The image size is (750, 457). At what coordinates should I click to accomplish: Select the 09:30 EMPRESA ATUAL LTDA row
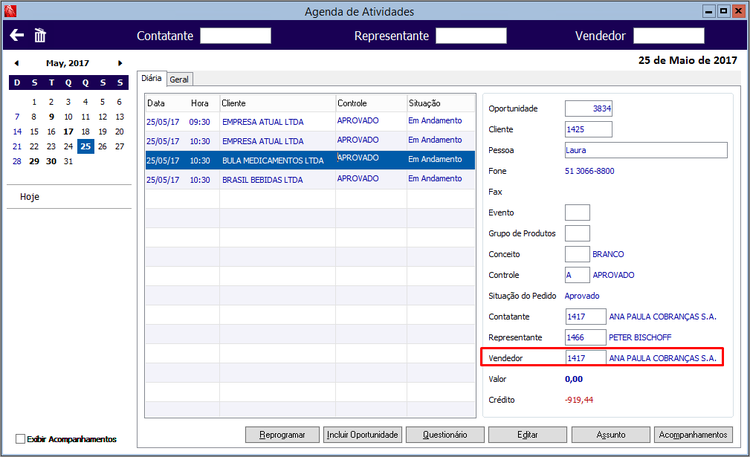(x=310, y=122)
